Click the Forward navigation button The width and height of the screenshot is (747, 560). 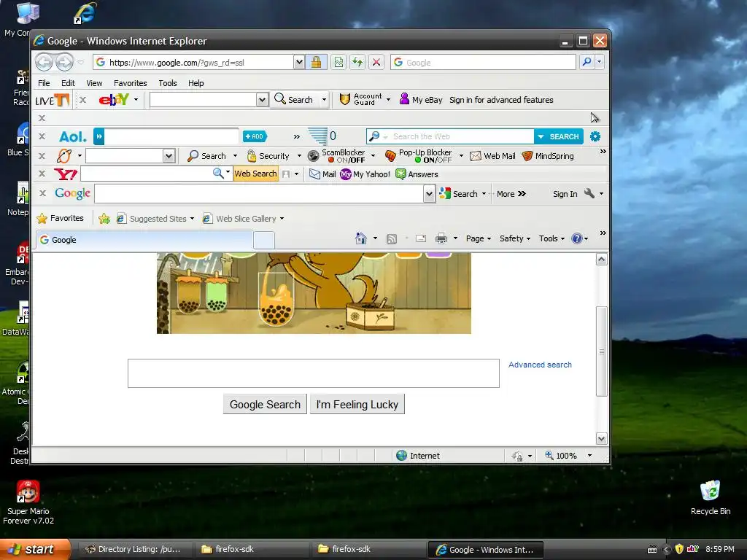(x=64, y=62)
